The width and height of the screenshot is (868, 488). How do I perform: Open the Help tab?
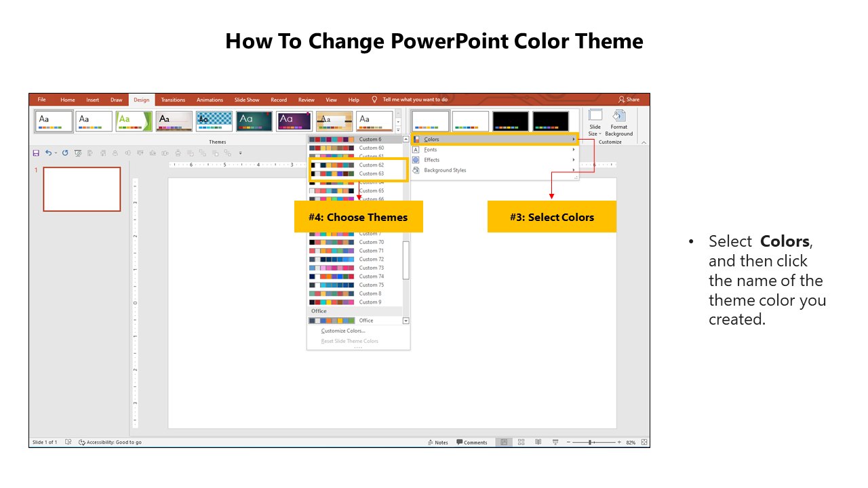click(x=354, y=100)
